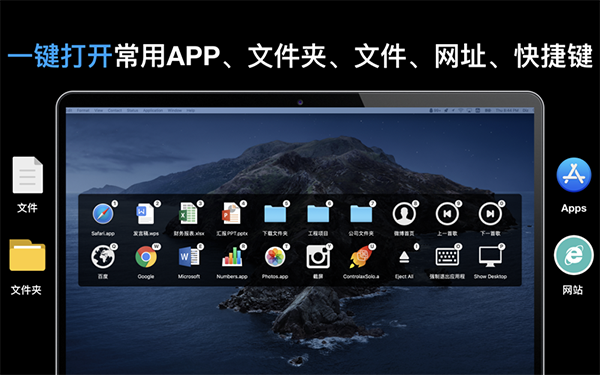The image size is (600, 375).
Task: Click the Eject All icon
Action: [x=404, y=257]
